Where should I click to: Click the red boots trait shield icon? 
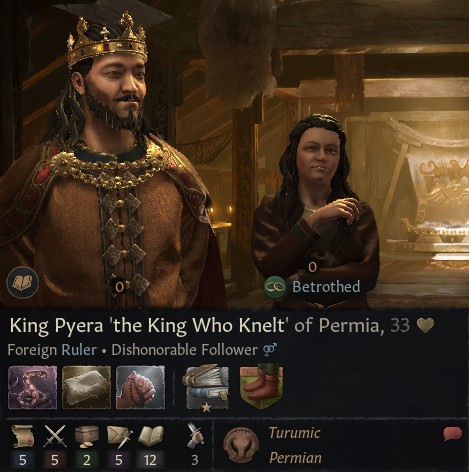(262, 387)
